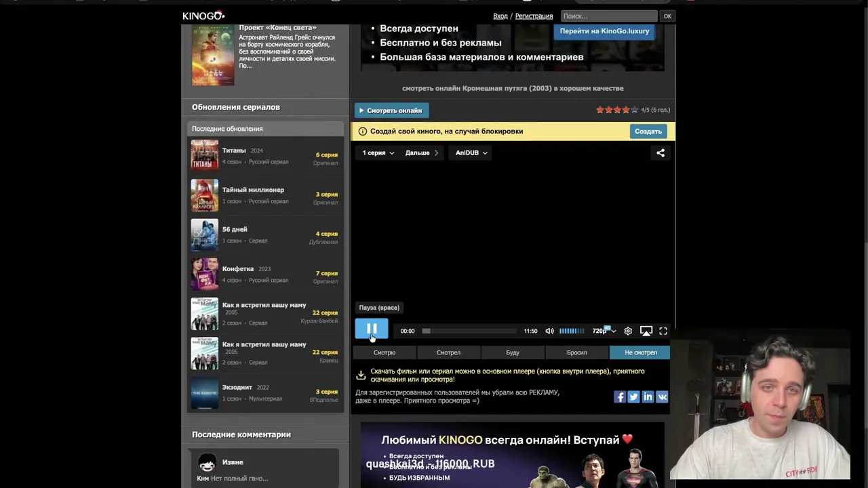Click the 'Извне' commenter name

pos(233,462)
